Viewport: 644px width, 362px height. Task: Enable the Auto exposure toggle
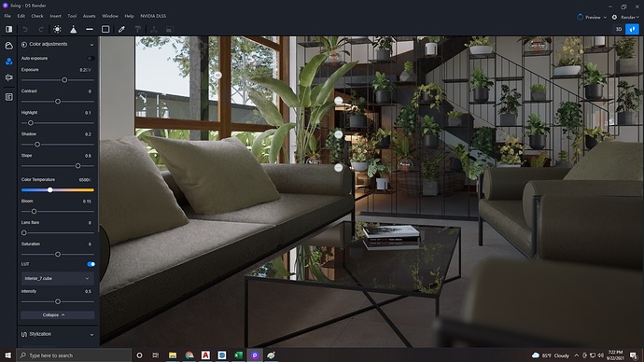pos(91,58)
